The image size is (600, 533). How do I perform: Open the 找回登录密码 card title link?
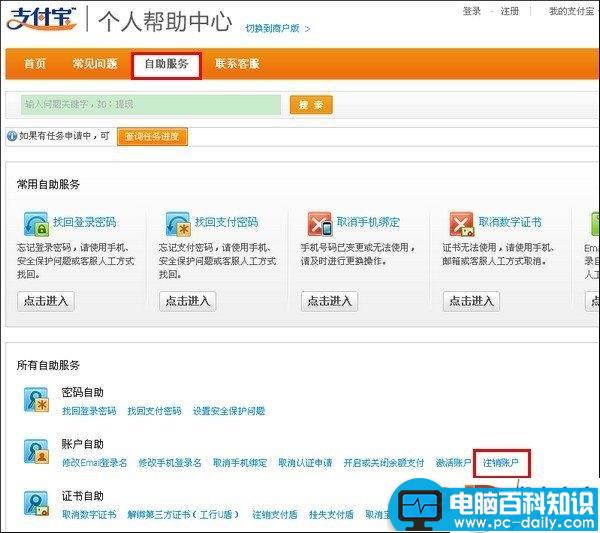coord(85,222)
